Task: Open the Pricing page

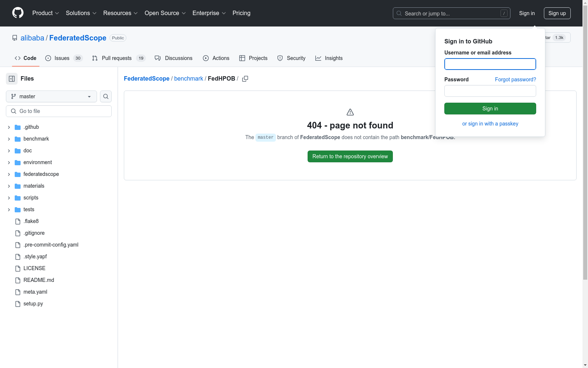Action: click(x=241, y=13)
